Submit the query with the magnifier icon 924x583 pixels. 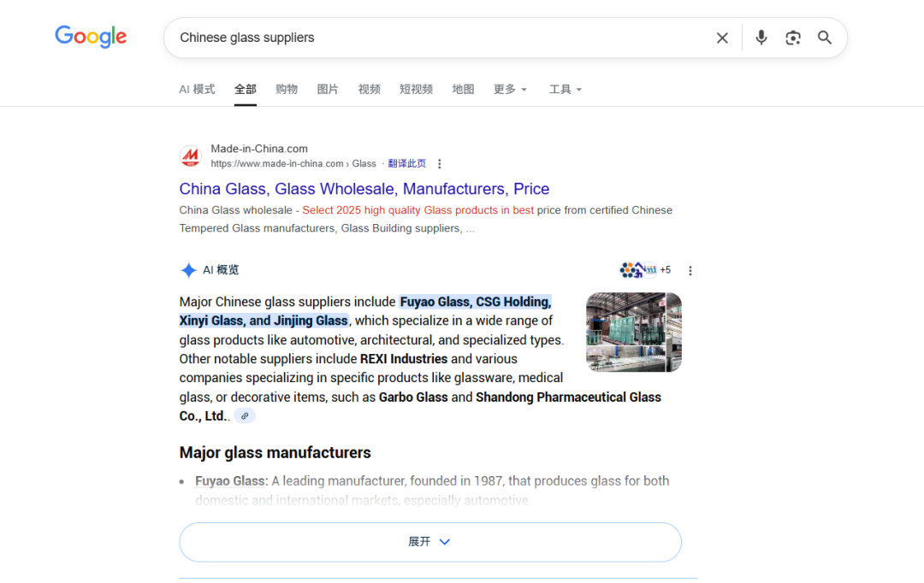pyautogui.click(x=825, y=38)
